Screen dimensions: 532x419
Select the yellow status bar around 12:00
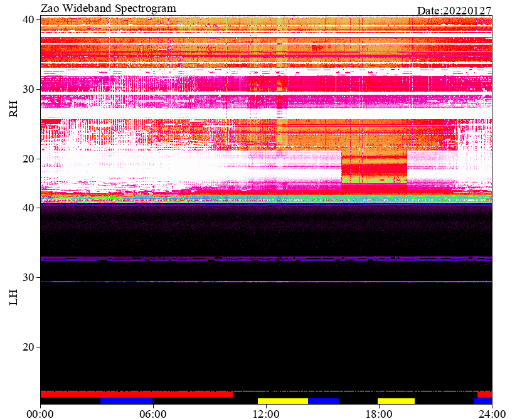point(282,401)
